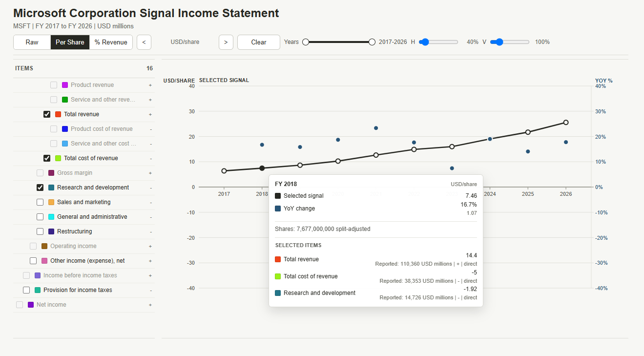Check the Gross margin checkbox

click(x=40, y=173)
